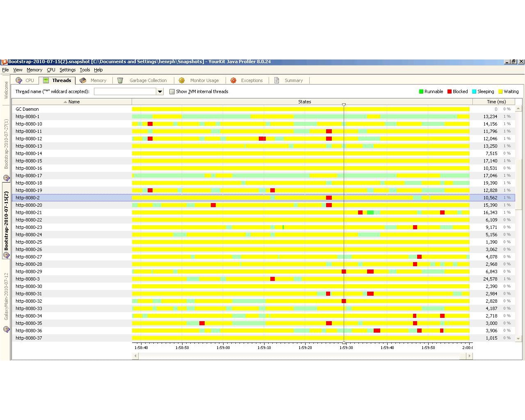Screen dimensions: 525x420
Task: Click the Memory tab chip icon
Action: point(83,80)
